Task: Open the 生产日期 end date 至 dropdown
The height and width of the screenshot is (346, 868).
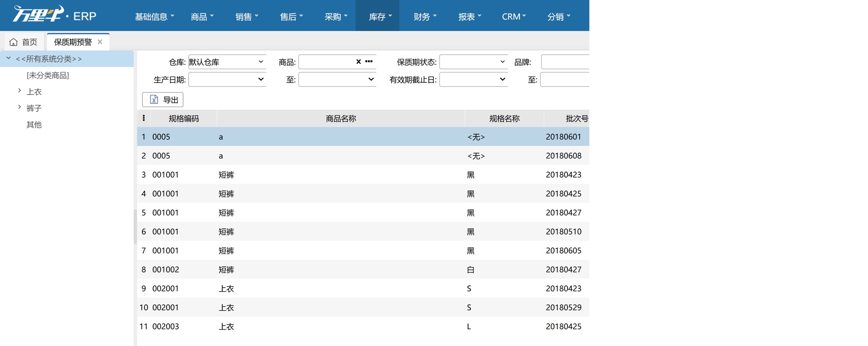Action: (x=337, y=79)
